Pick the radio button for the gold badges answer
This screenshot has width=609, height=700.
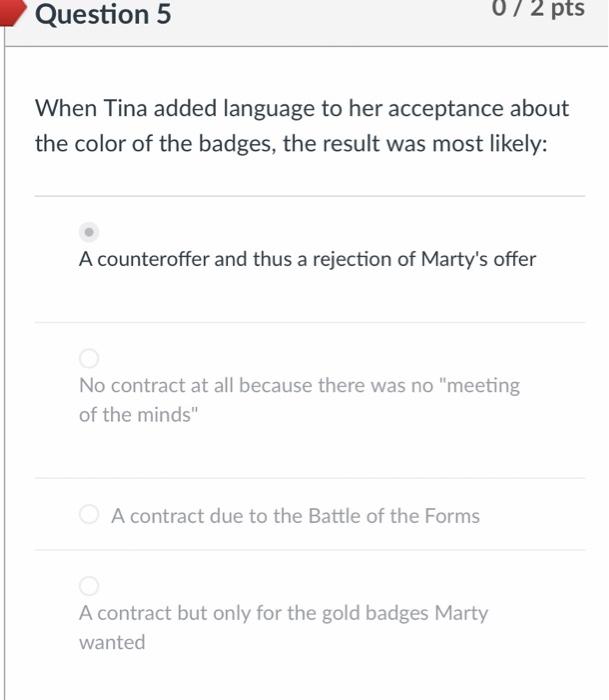(89, 586)
